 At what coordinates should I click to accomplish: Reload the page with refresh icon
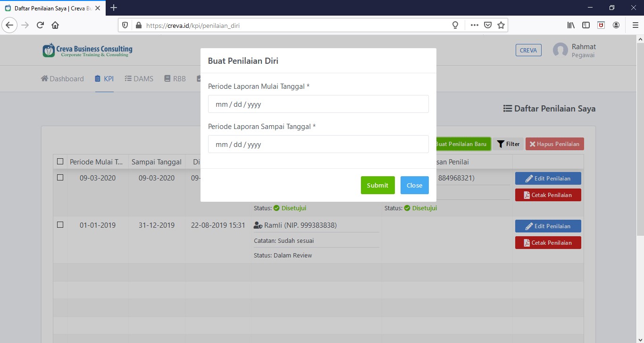pos(40,25)
